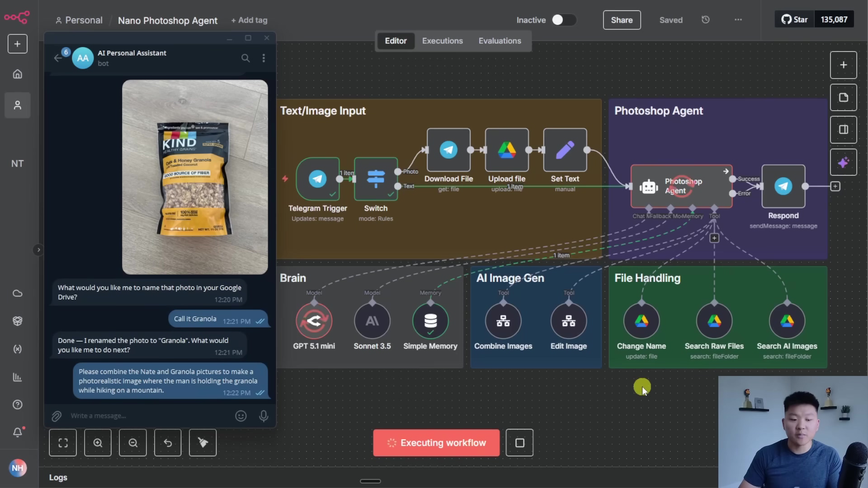This screenshot has width=868, height=488.
Task: Click plus under Photoshop Agent Tool connector
Action: coord(714,238)
